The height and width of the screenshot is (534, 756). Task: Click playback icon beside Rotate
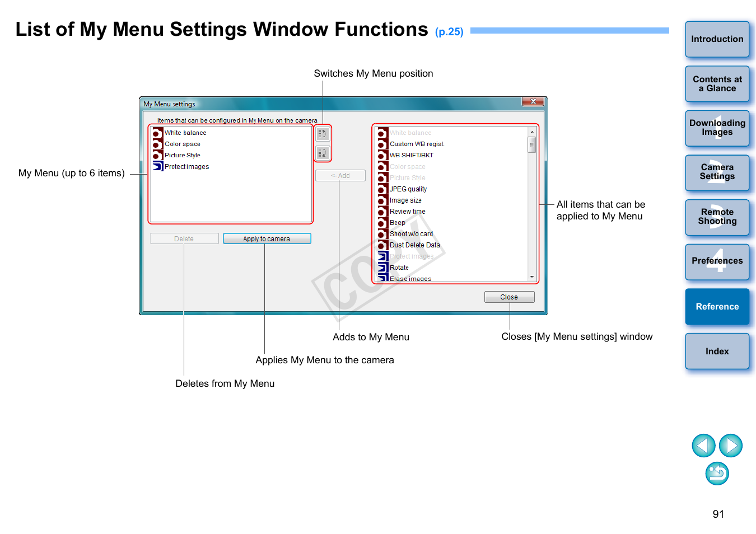(x=383, y=268)
